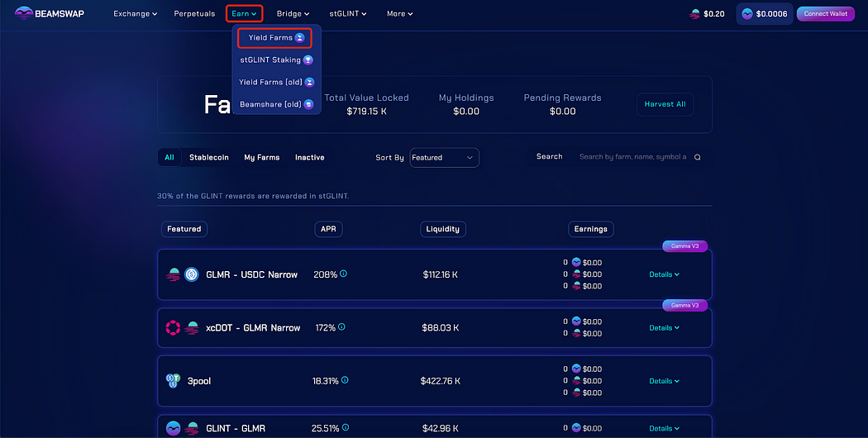This screenshot has height=438, width=868.
Task: Click the Yield Farms (old) icon
Action: [x=309, y=82]
